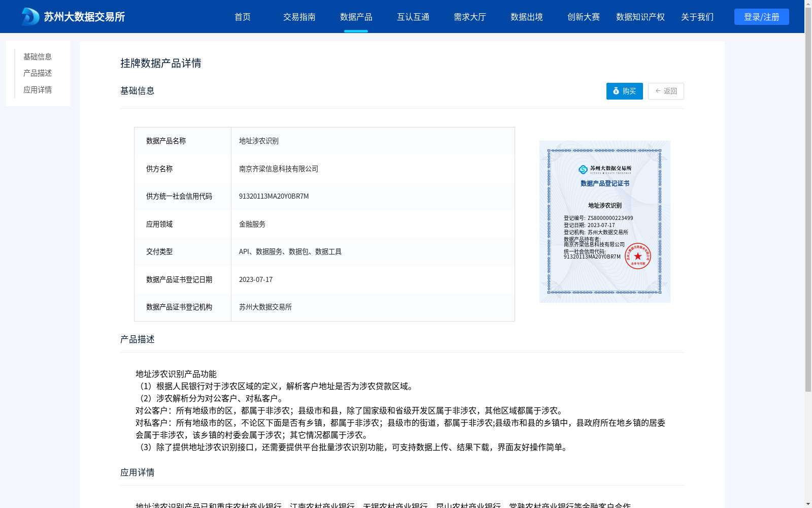Open the 首页 menu item

pyautogui.click(x=243, y=17)
